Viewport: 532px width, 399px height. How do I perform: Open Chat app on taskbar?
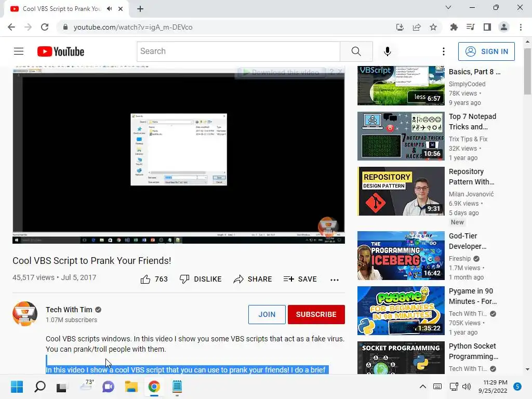coord(108,387)
